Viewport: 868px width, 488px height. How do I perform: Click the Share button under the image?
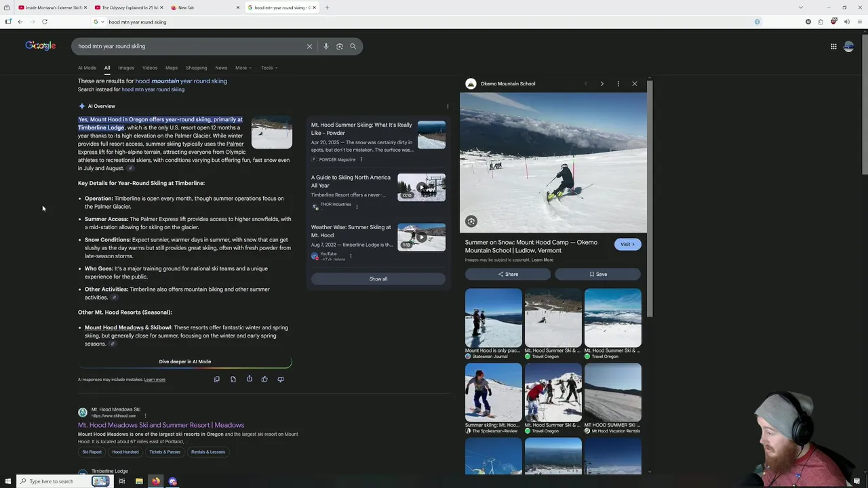pyautogui.click(x=508, y=274)
